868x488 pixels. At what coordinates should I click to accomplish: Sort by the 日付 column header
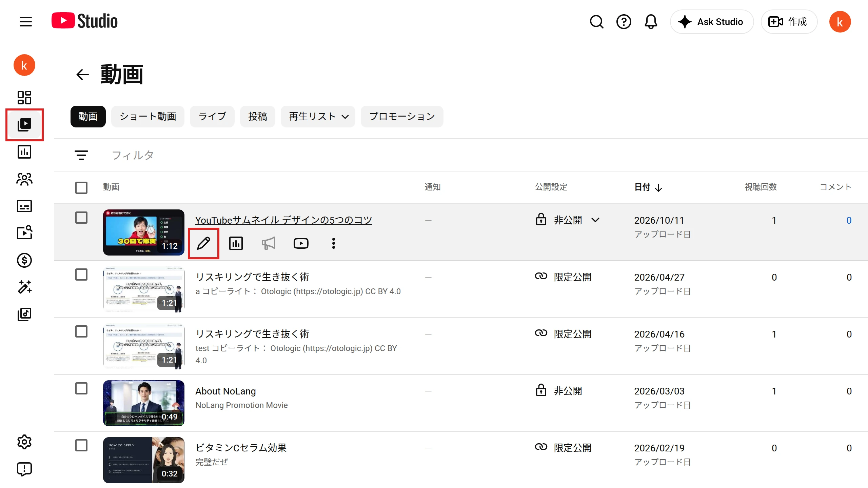[648, 187]
